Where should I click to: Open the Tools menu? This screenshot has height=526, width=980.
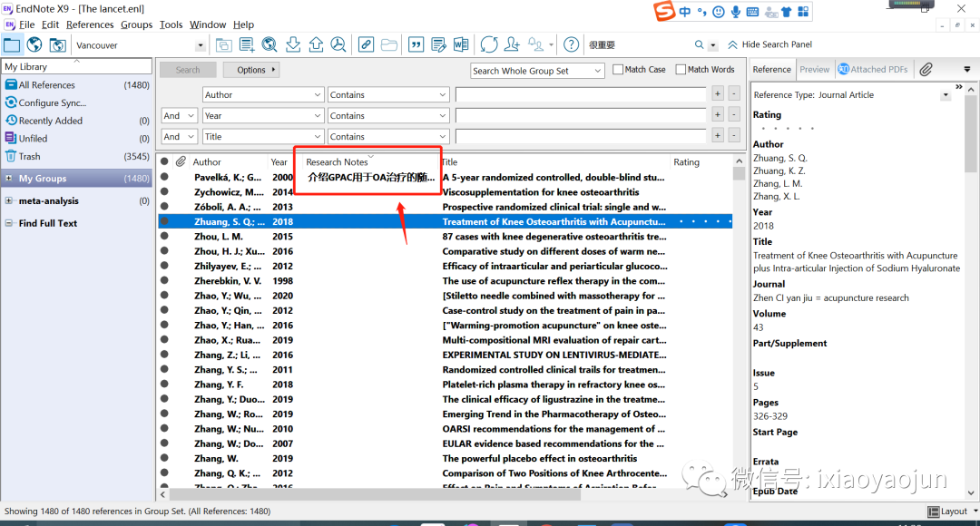pyautogui.click(x=171, y=24)
